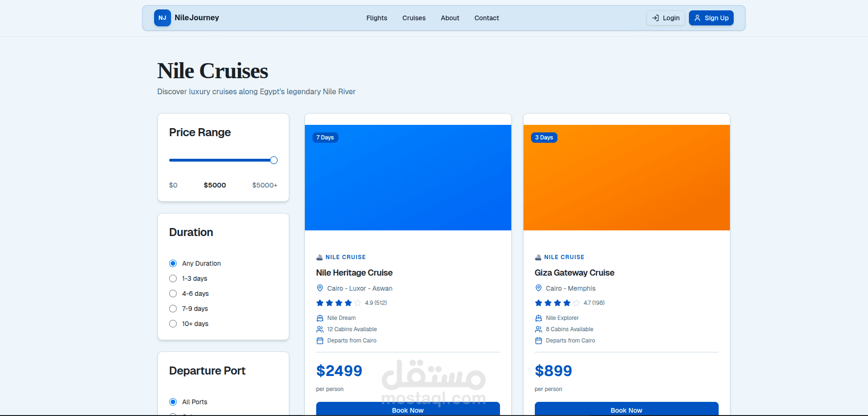Viewport: 868px width, 416px height.
Task: Click the Nile Cruises page heading
Action: tap(213, 71)
